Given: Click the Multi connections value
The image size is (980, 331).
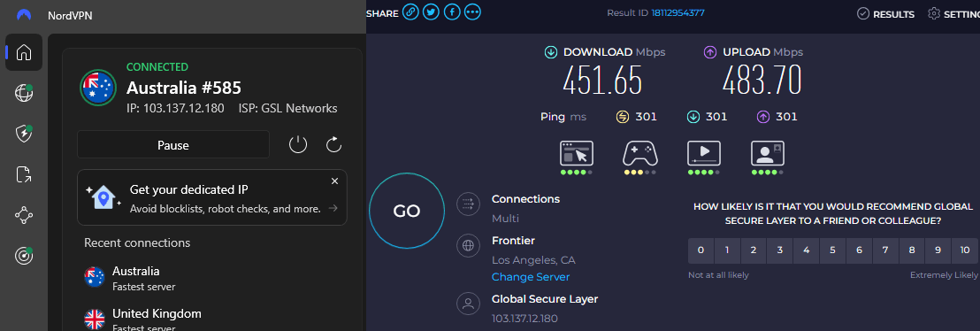Looking at the screenshot, I should pyautogui.click(x=506, y=219).
